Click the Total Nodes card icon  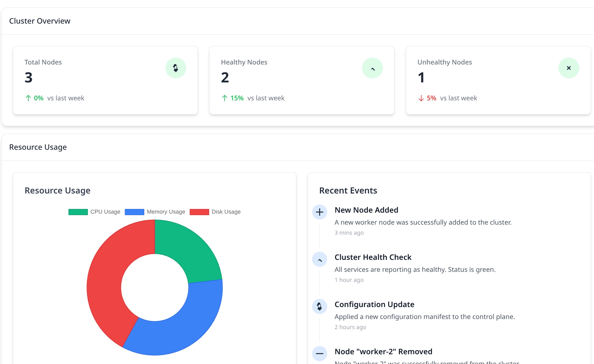click(176, 68)
